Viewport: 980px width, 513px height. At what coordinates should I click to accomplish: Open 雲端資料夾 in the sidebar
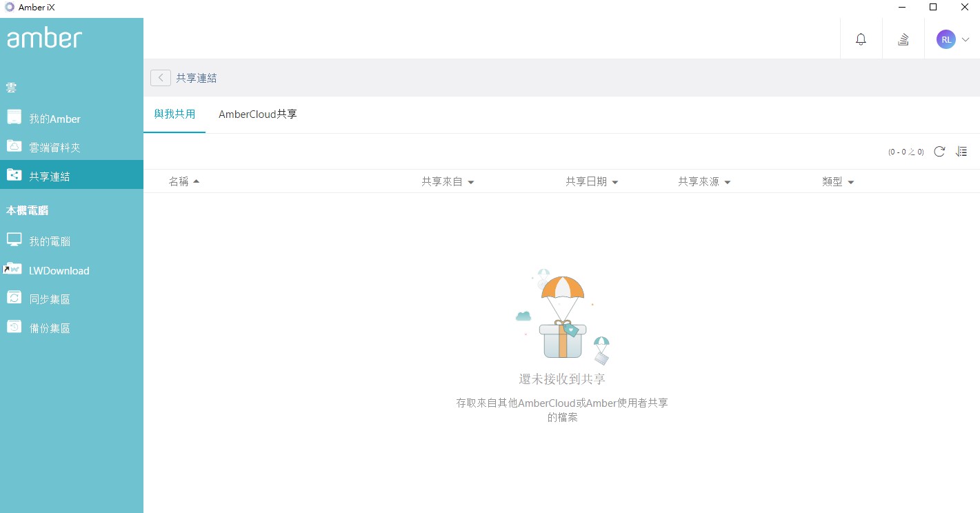72,148
